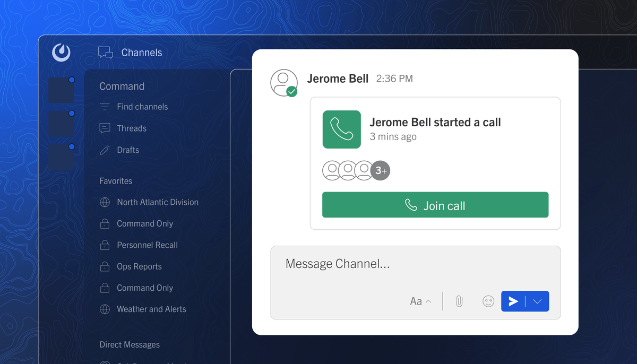Click Jerome Bell's profile avatar
637x364 pixels.
coord(284,83)
